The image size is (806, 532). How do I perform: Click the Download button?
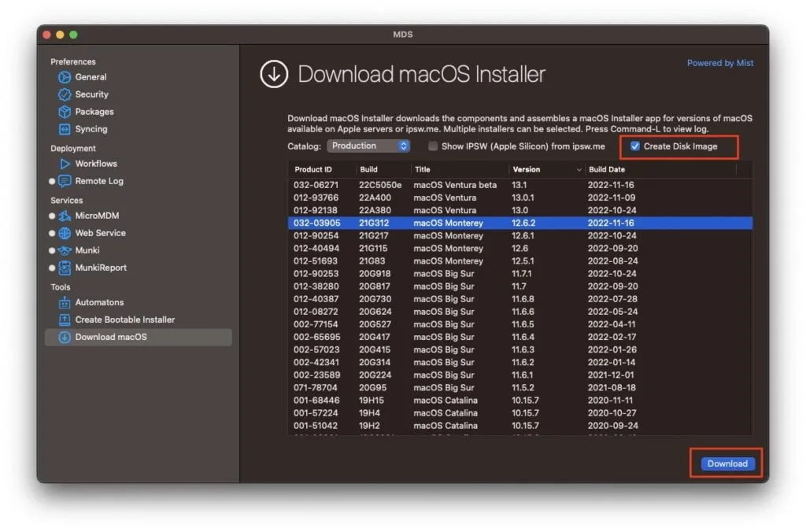click(x=727, y=464)
